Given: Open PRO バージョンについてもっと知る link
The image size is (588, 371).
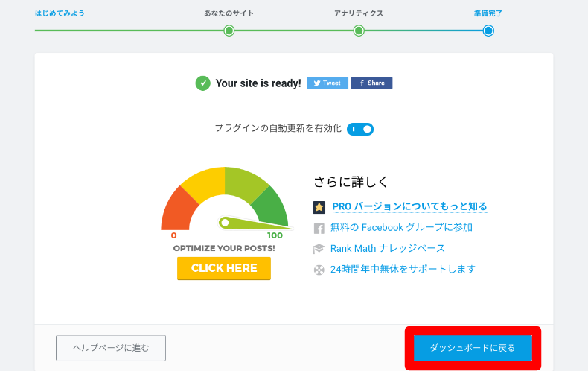Looking at the screenshot, I should tap(409, 206).
